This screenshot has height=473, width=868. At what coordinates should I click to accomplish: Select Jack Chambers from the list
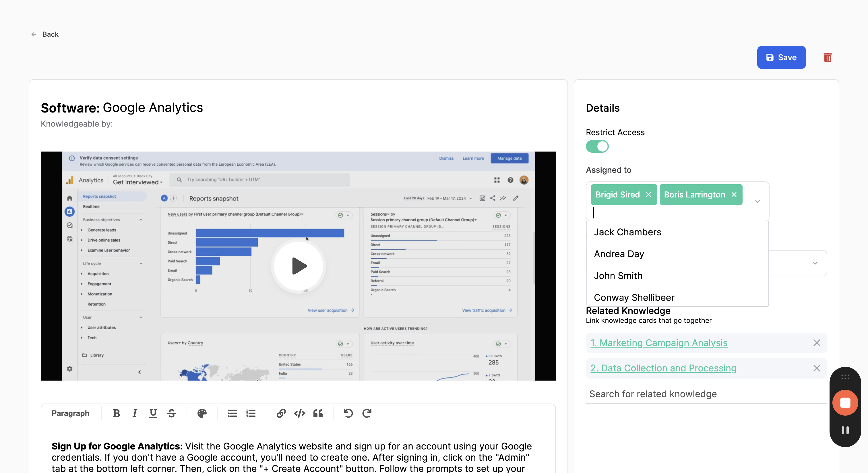677,232
